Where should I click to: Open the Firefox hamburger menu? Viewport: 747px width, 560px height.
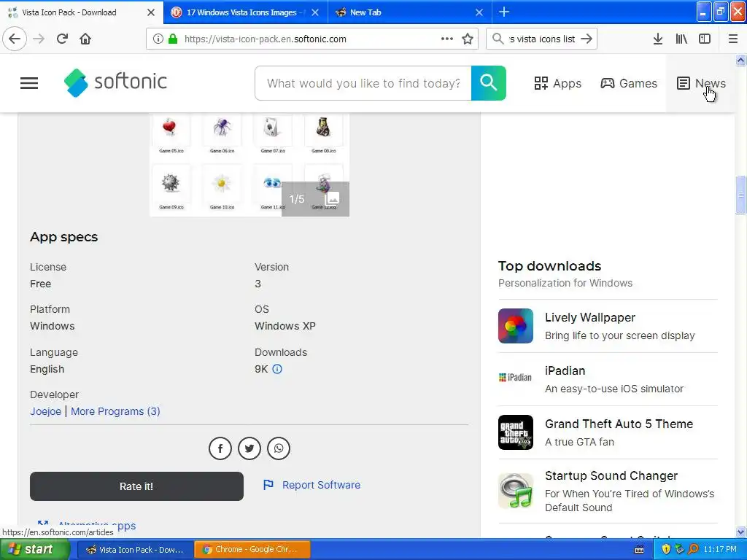pyautogui.click(x=733, y=39)
